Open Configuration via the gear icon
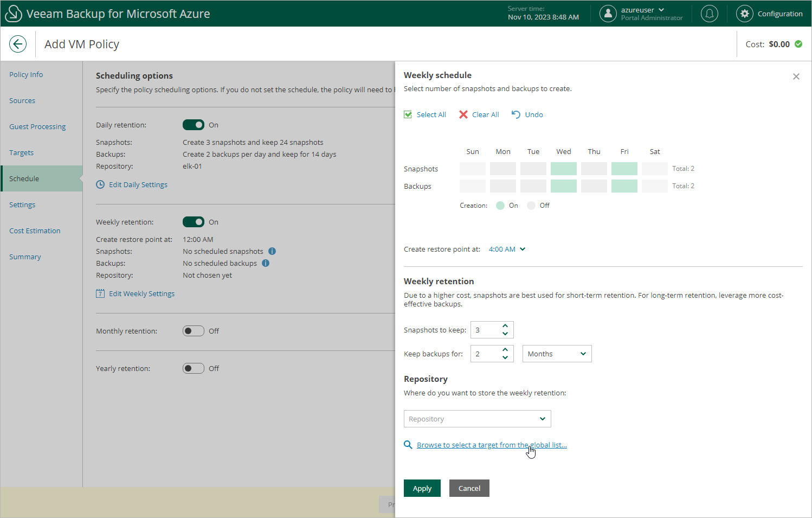Screen dimensions: 812x518 [745, 14]
